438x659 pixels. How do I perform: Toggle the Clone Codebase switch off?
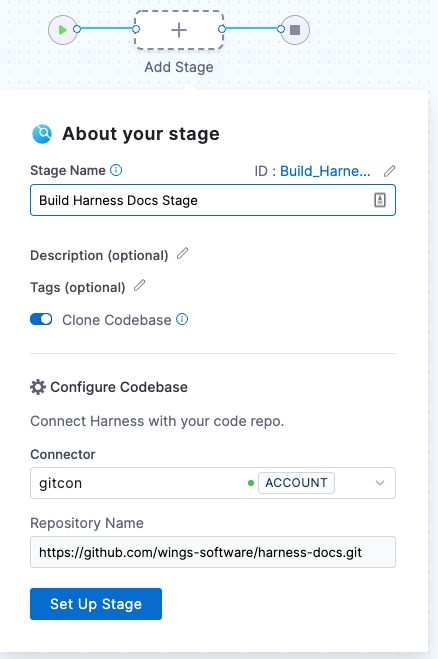(41, 319)
